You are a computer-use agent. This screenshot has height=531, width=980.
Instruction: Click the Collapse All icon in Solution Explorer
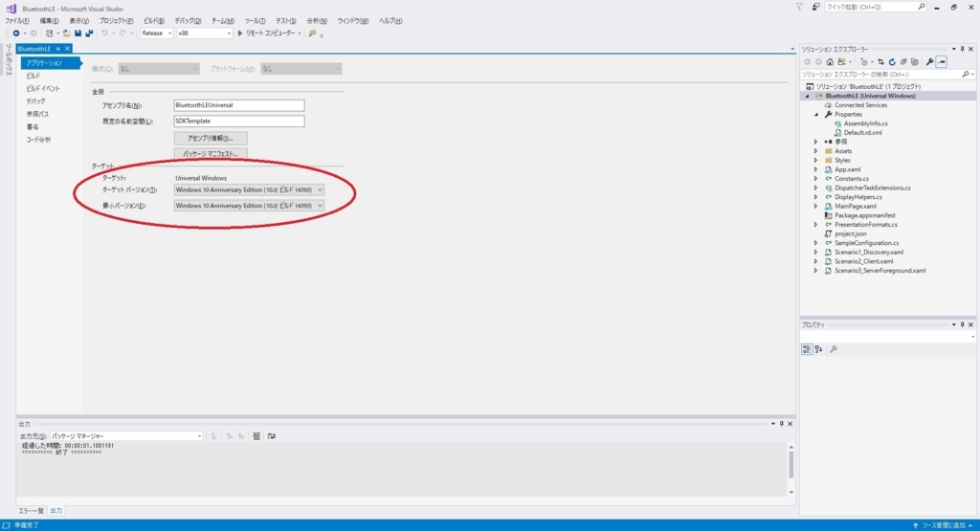click(x=903, y=62)
